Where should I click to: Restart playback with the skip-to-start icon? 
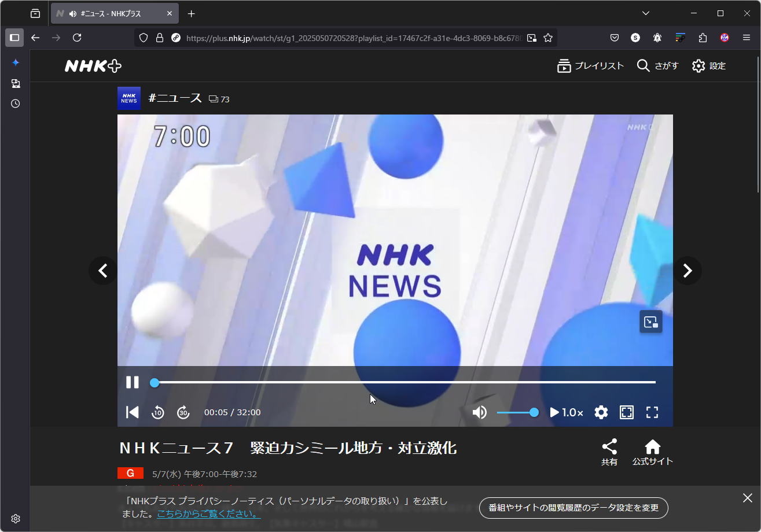point(132,412)
